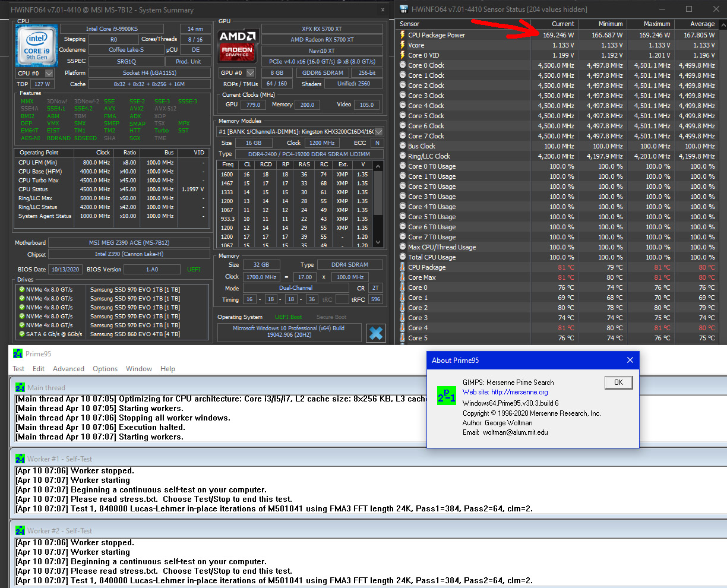Expand the memory module BANK 1 dropdown

[x=378, y=131]
